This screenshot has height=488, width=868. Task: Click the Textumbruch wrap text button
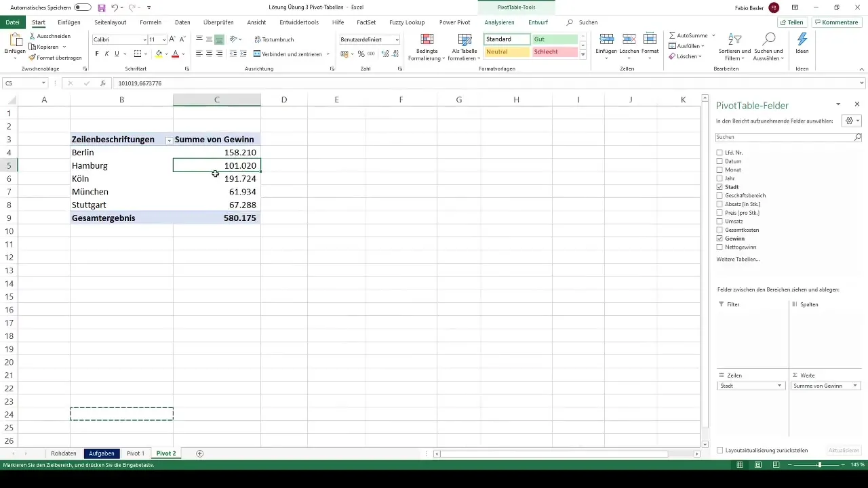(275, 40)
